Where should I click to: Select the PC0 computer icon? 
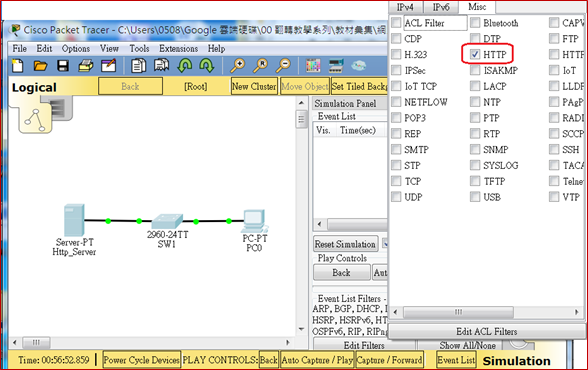255,221
